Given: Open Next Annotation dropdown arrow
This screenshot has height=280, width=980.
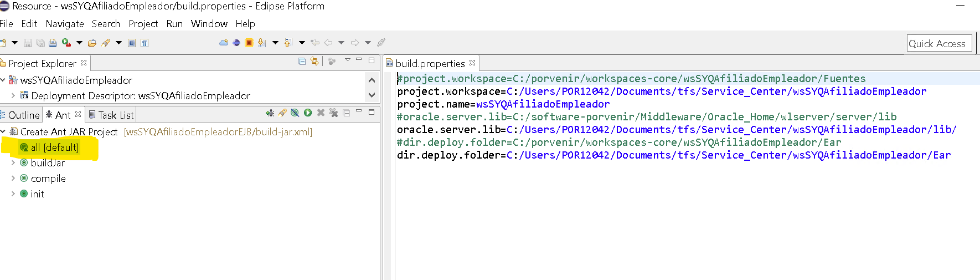Looking at the screenshot, I should (x=275, y=43).
